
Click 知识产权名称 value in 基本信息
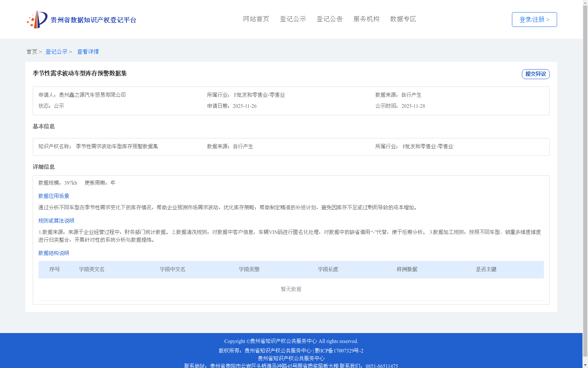pos(117,146)
